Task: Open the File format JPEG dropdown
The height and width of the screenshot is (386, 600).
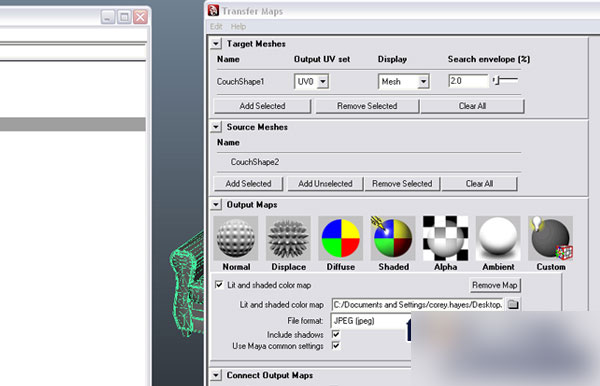Action: tap(370, 321)
